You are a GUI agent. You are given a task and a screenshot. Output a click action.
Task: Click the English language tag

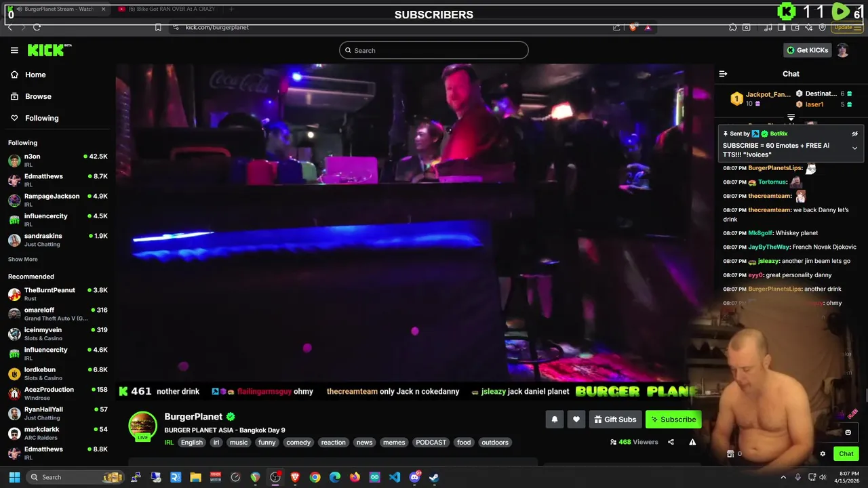coord(192,443)
